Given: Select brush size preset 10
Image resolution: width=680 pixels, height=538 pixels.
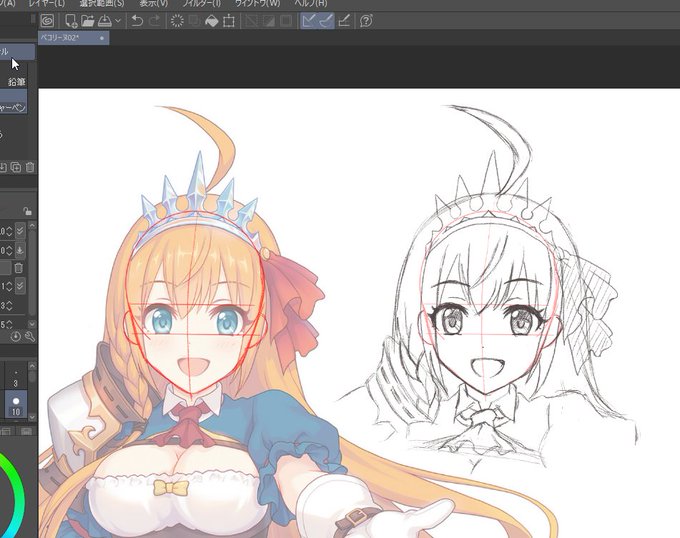Looking at the screenshot, I should [x=16, y=404].
